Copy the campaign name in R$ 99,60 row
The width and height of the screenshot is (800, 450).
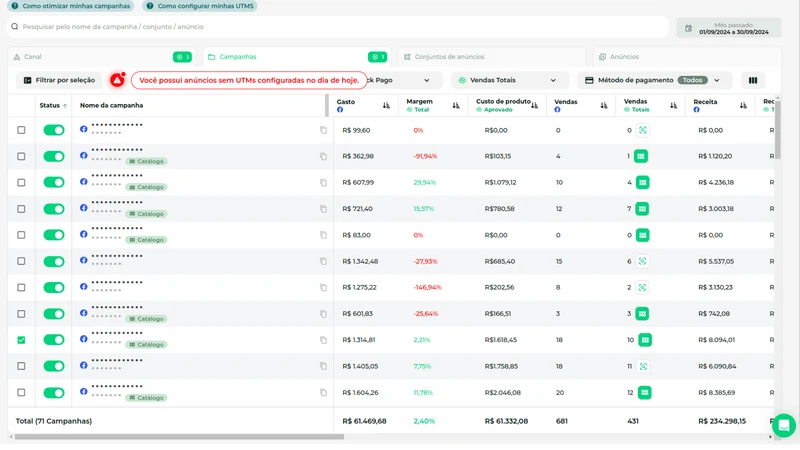pyautogui.click(x=323, y=130)
